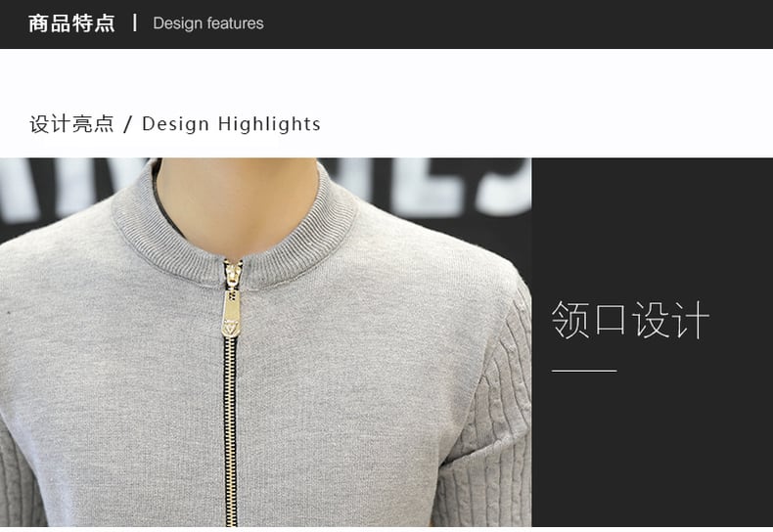Click the cable-knit sleeve on the right
Screen dimensions: 773x532
(485, 409)
